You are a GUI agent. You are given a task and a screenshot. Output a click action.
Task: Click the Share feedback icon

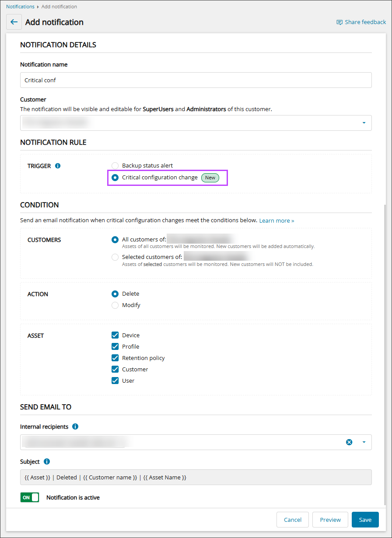point(339,22)
